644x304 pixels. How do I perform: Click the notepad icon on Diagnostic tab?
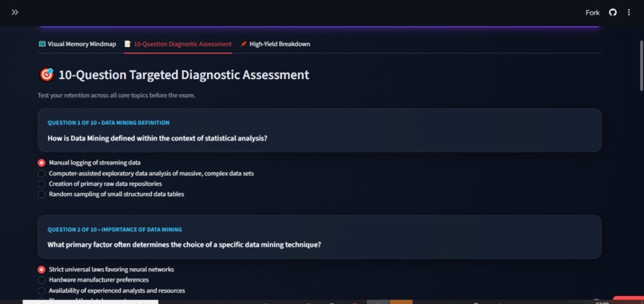click(x=127, y=44)
